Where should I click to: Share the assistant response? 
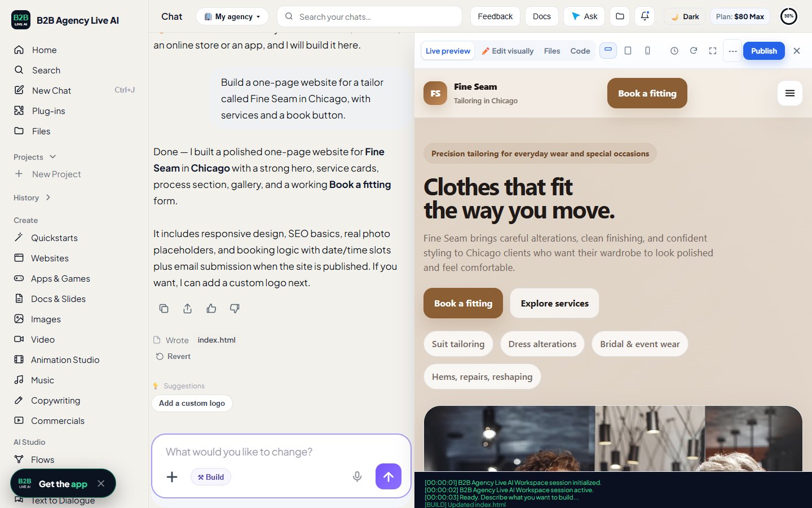click(x=187, y=308)
